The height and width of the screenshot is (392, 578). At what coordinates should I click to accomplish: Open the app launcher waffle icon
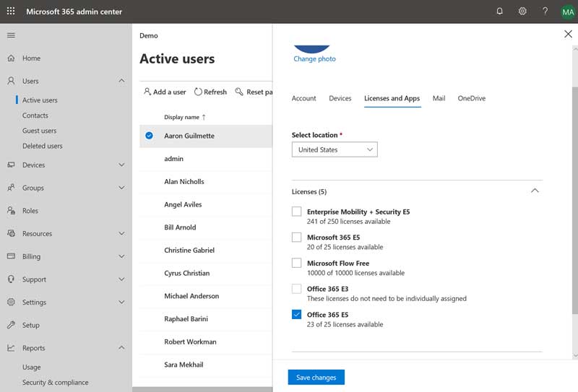11,11
